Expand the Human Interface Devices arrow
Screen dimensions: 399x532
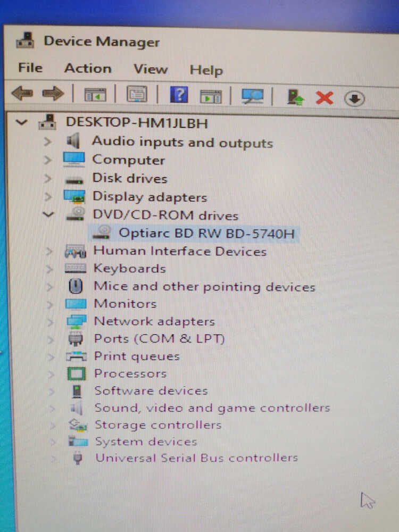click(49, 252)
